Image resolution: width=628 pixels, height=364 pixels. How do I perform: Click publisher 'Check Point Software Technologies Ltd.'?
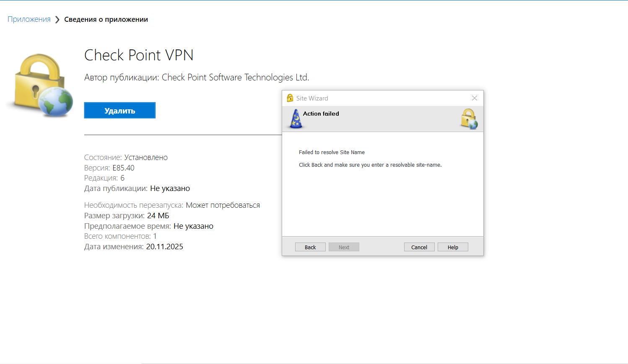[x=236, y=77]
